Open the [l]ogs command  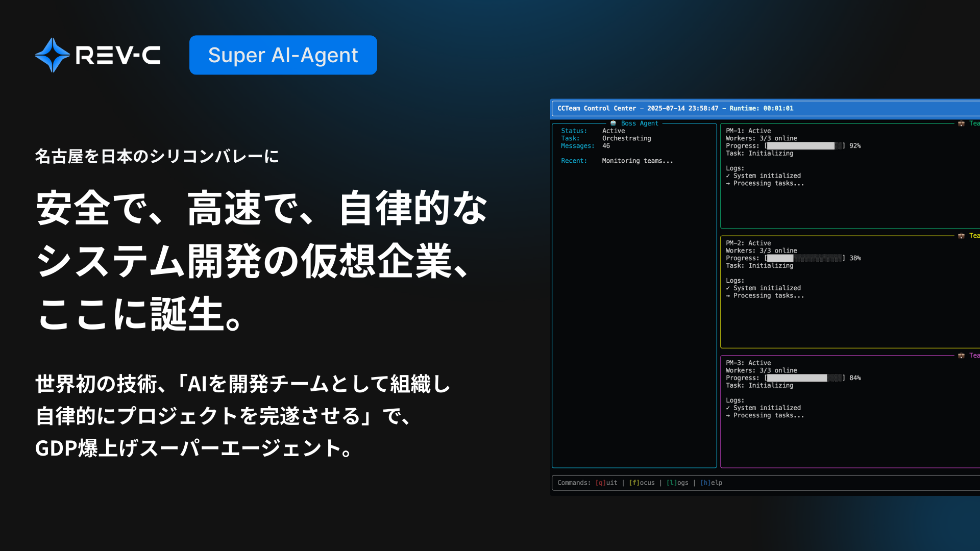coord(677,483)
